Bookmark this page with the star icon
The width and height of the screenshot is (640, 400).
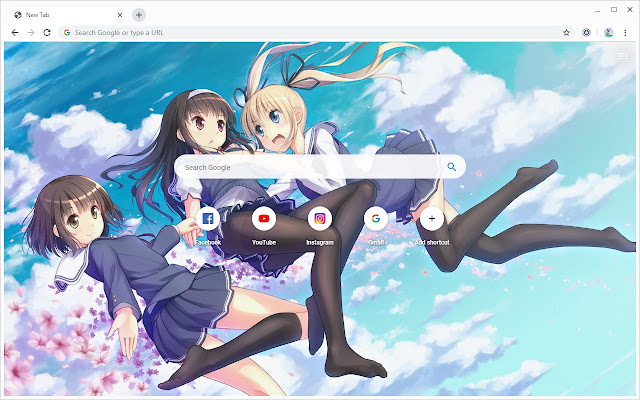(566, 33)
